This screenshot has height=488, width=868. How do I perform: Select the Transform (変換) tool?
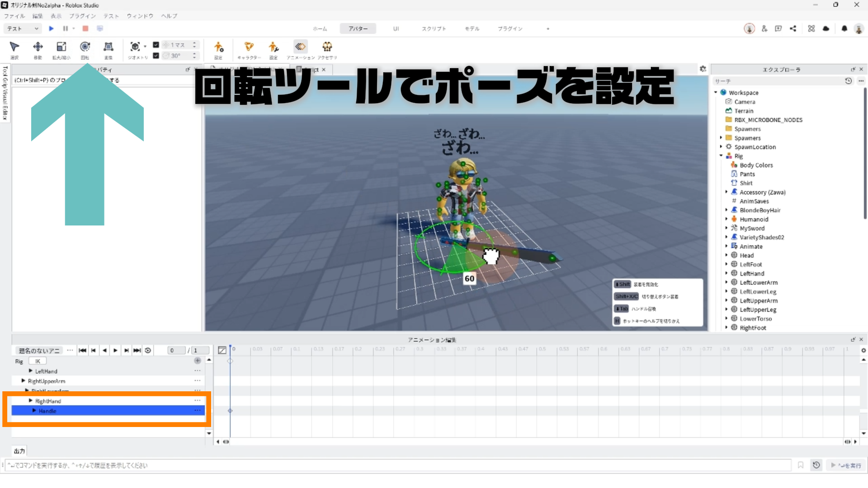point(108,47)
